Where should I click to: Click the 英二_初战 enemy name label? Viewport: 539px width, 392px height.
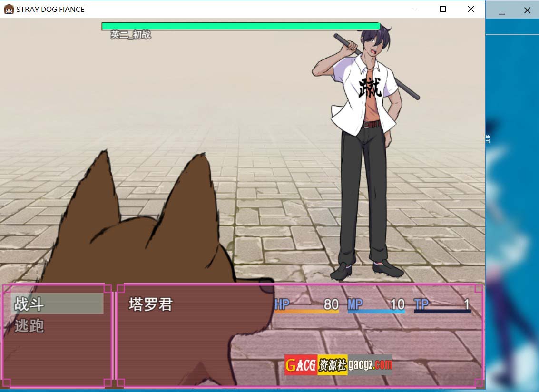coord(131,35)
